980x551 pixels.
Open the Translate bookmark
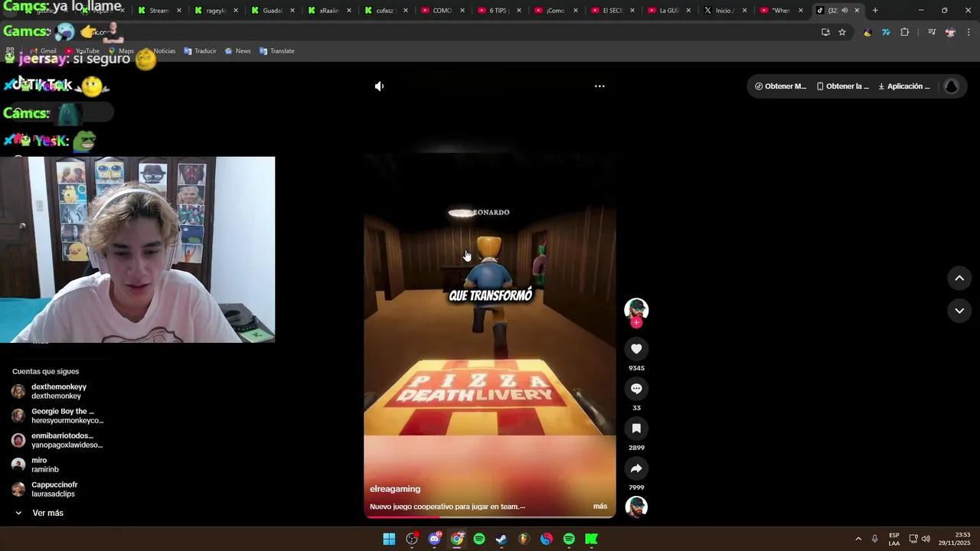tap(277, 51)
